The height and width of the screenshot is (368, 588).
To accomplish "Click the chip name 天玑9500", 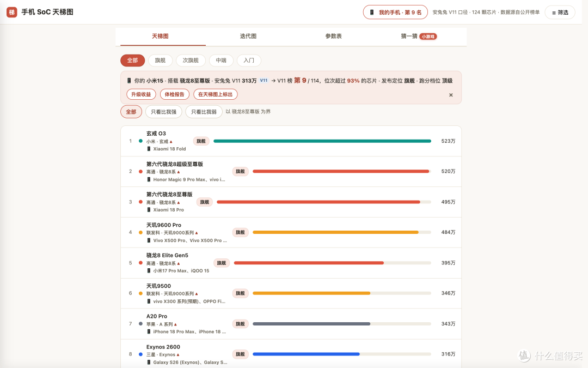I will [x=158, y=286].
